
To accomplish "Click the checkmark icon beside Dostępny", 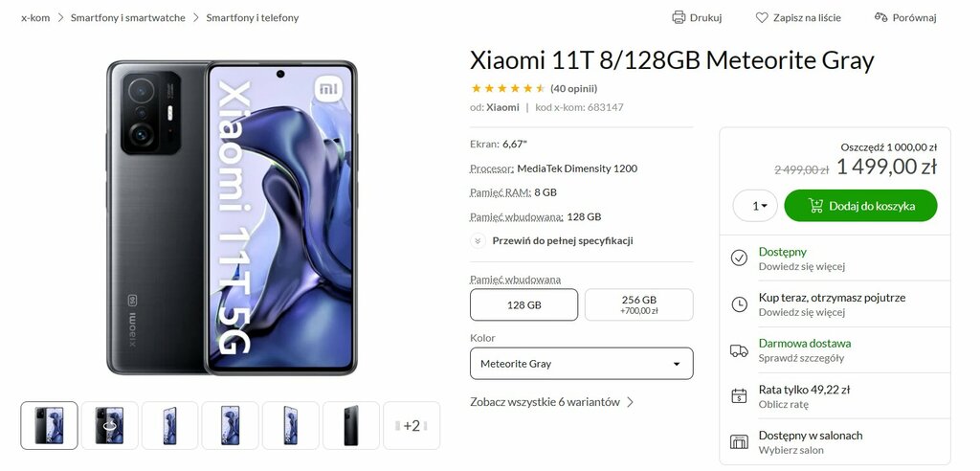I will pos(739,258).
